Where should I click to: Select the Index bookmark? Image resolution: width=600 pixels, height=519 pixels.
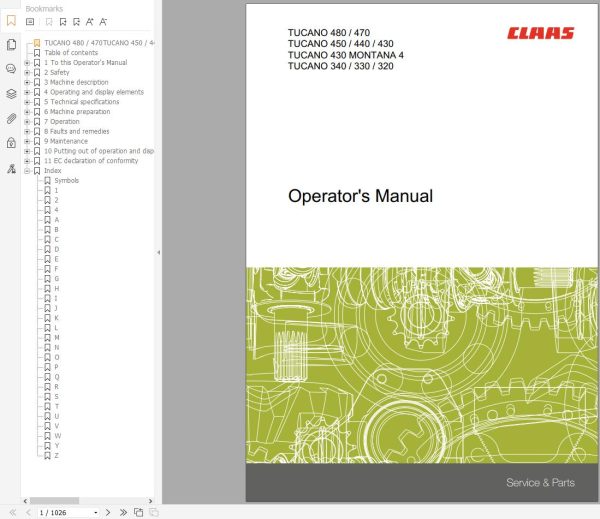53,171
